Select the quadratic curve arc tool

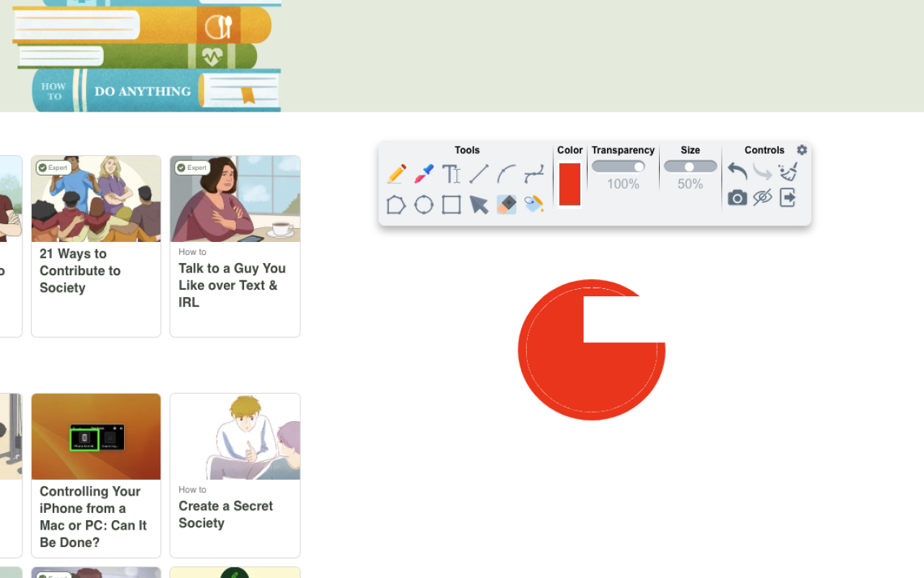click(x=507, y=174)
